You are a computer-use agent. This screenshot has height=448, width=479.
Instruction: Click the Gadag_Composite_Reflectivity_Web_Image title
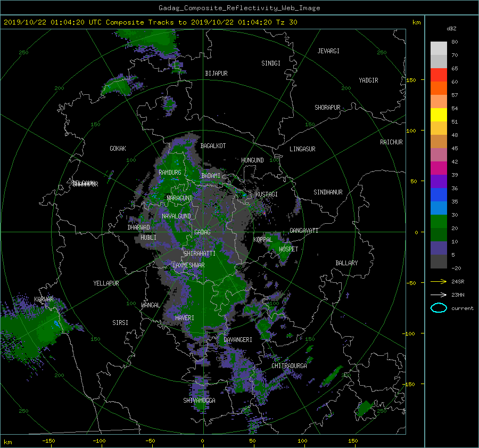point(239,8)
